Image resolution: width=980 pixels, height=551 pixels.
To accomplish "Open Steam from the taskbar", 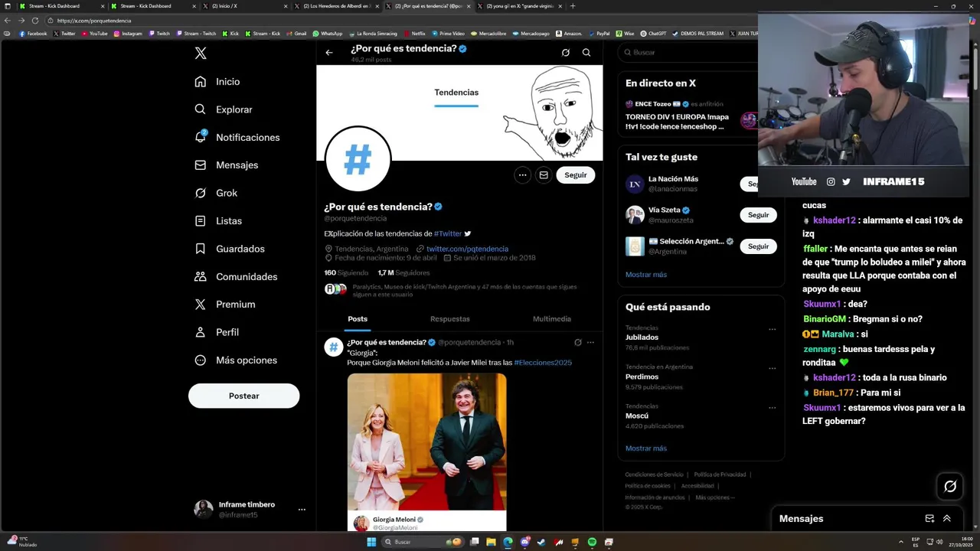I will click(541, 542).
